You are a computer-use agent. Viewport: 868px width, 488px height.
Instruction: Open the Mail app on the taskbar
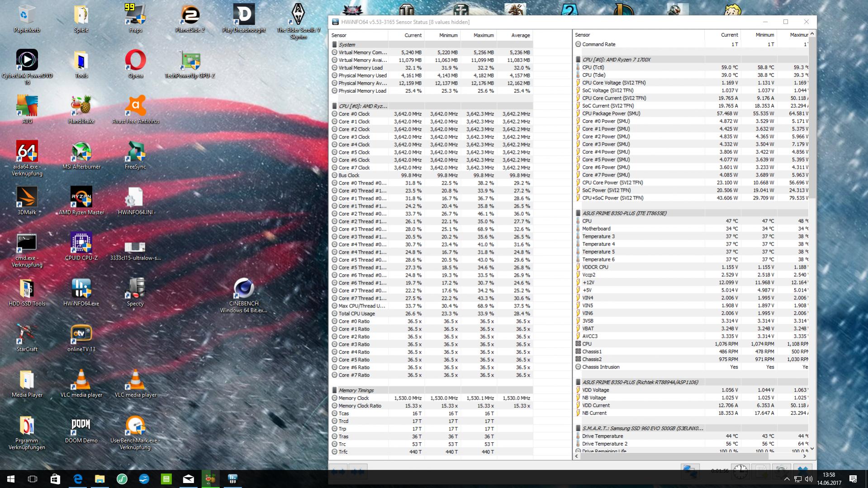click(x=188, y=479)
